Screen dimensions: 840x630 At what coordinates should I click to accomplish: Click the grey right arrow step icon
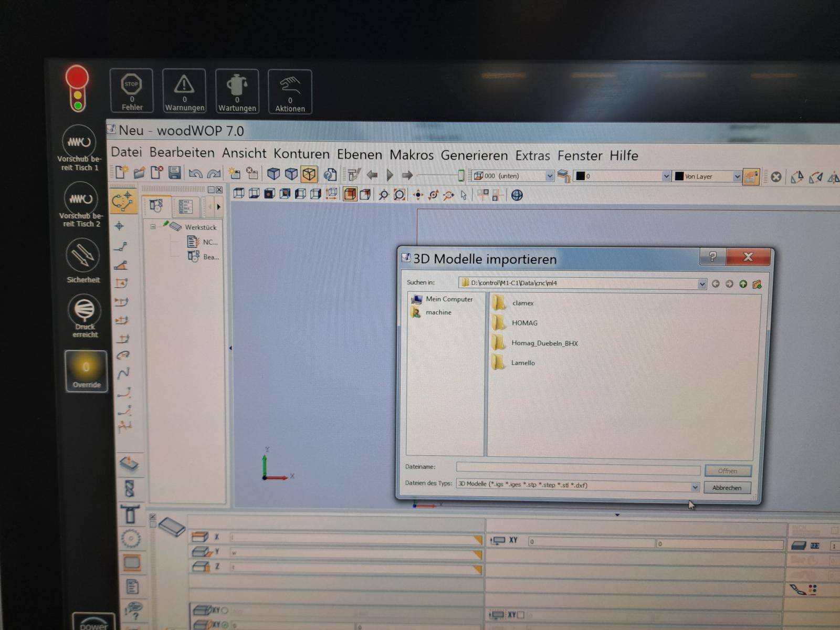click(x=407, y=175)
